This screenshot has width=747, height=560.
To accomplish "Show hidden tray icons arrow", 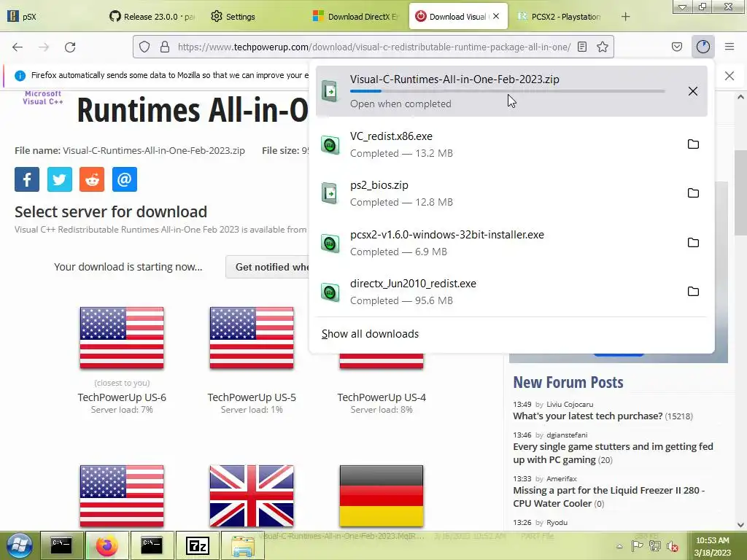I will tap(619, 546).
